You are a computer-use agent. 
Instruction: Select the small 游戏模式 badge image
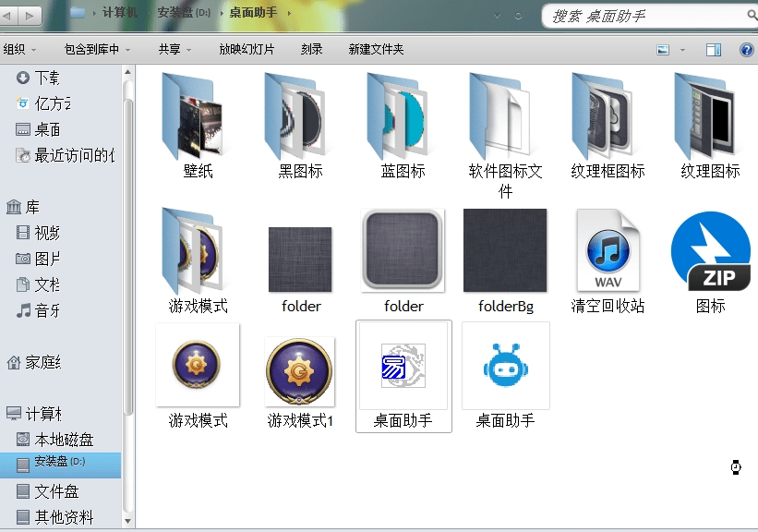[198, 365]
